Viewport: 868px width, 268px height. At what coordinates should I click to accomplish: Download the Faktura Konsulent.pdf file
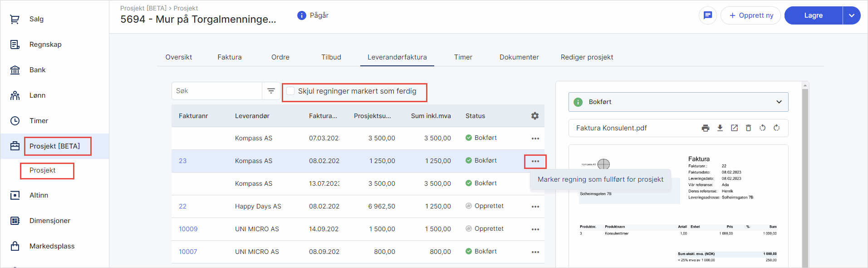pos(720,128)
